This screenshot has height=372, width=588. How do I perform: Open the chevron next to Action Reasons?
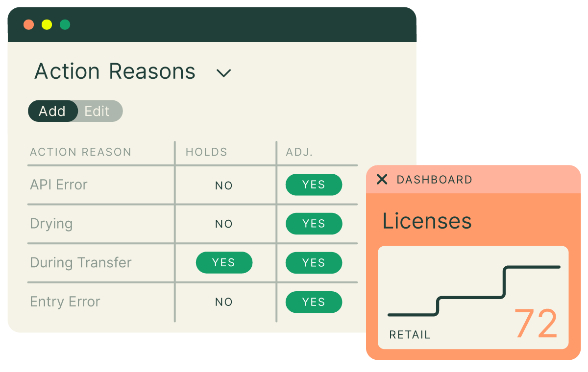coord(224,72)
